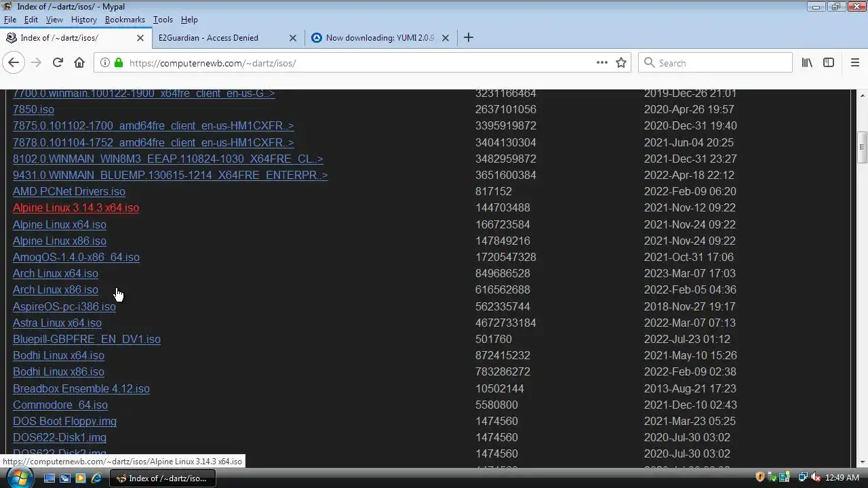The image size is (868, 488).
Task: Open 7875.0.101102-1700 amd64fre client link
Action: click(153, 125)
